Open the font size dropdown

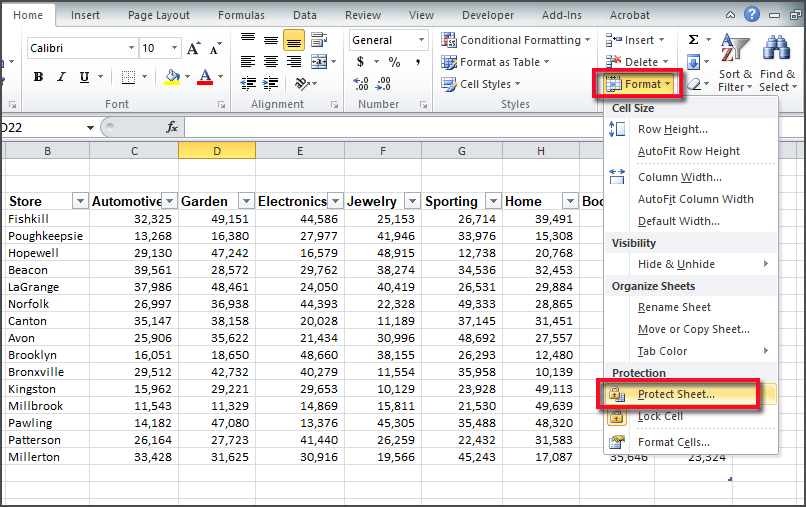[174, 48]
